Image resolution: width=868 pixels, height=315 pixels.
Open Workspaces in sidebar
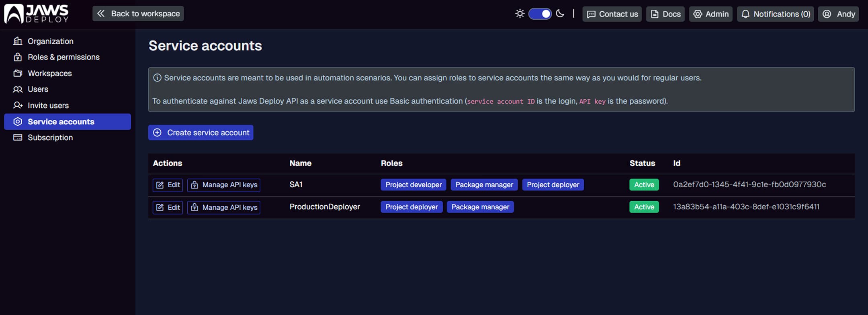[68, 73]
